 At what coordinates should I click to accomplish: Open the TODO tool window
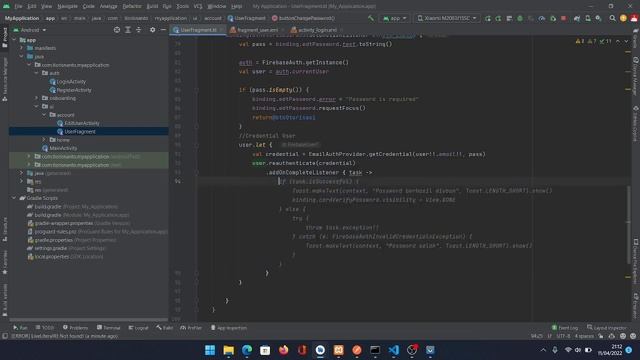[x=45, y=328]
